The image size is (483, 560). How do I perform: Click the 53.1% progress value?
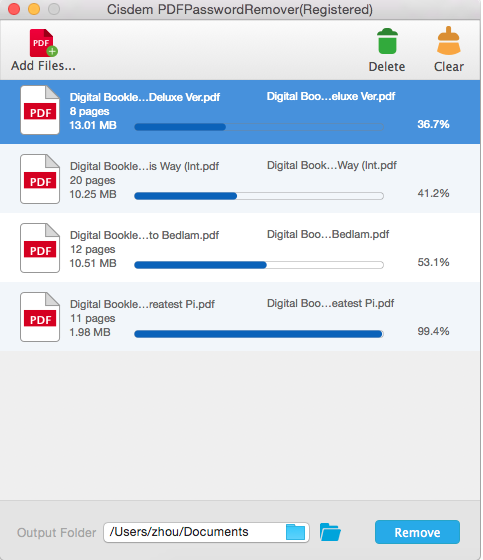(433, 262)
